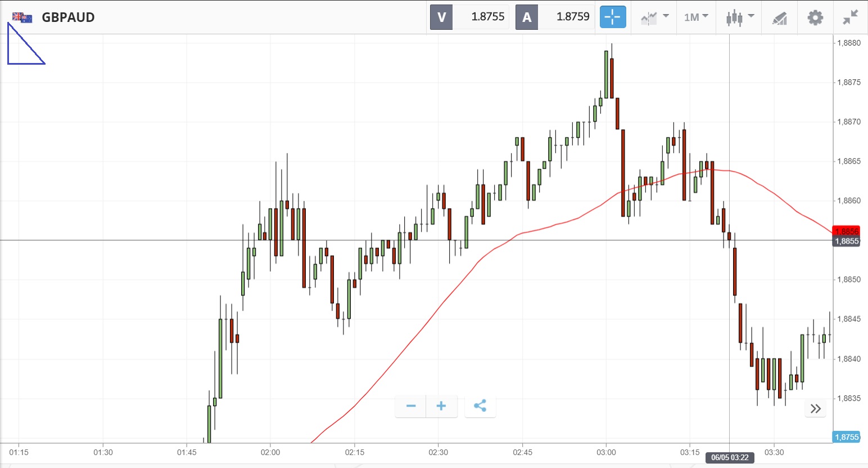This screenshot has height=468, width=868.
Task: Click the 1.8855 crosshair price label
Action: pos(846,241)
